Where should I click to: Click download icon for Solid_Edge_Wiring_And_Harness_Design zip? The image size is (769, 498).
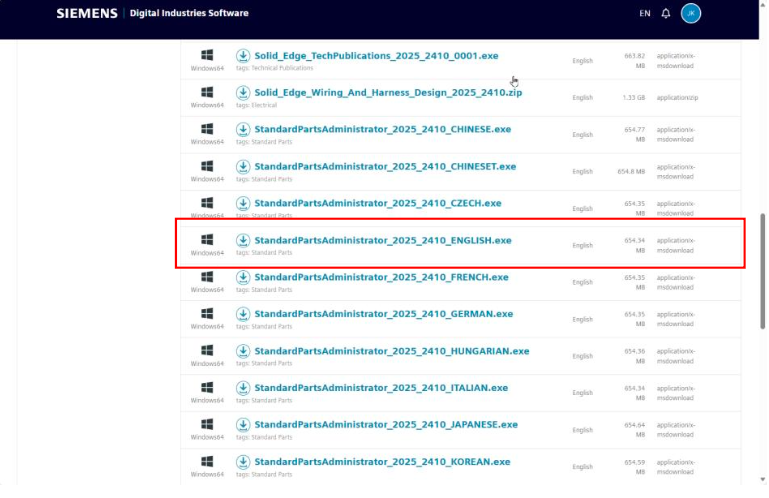pos(243,93)
